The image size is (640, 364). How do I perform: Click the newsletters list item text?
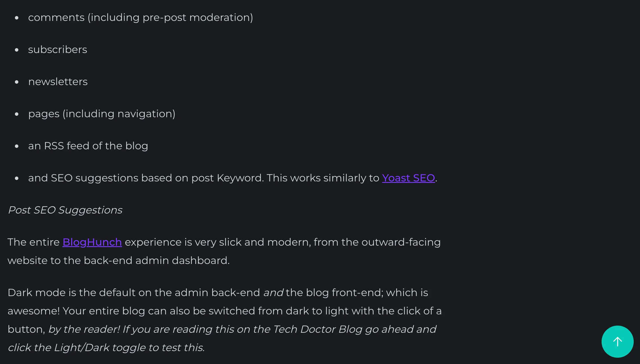coord(58,82)
